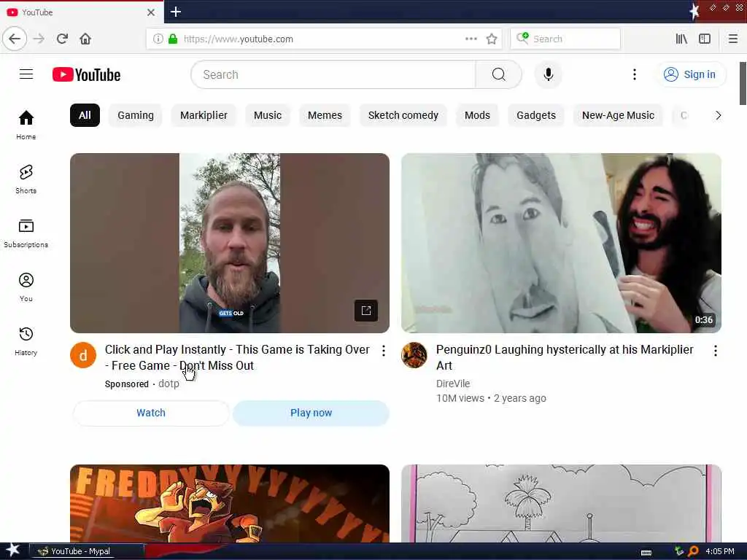This screenshot has width=747, height=560.
Task: Open the browser application hamburger menu
Action: point(732,39)
